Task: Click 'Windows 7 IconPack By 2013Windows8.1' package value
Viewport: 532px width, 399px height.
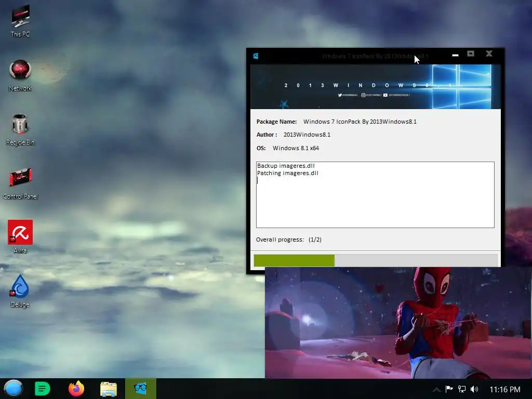Action: 360,122
